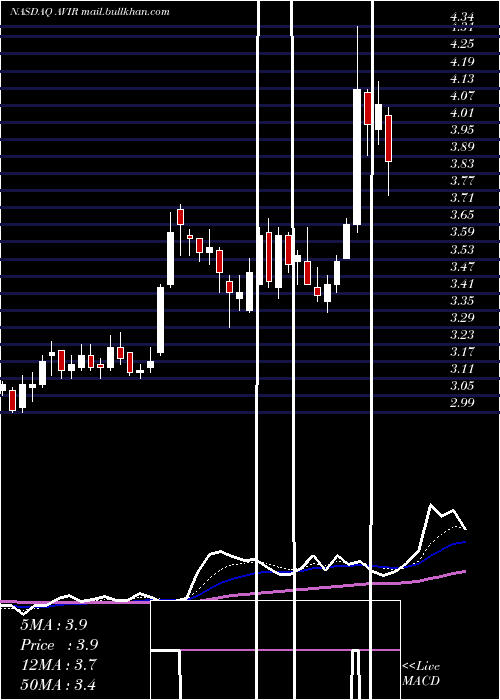Select the 3.53 price axis label
Image resolution: width=500 pixels, height=700 pixels.
pyautogui.click(x=462, y=249)
